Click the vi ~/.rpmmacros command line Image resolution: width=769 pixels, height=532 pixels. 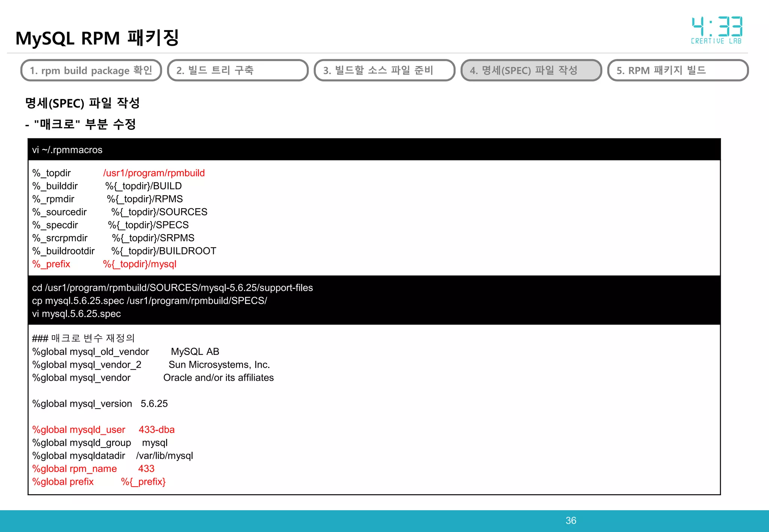(67, 150)
